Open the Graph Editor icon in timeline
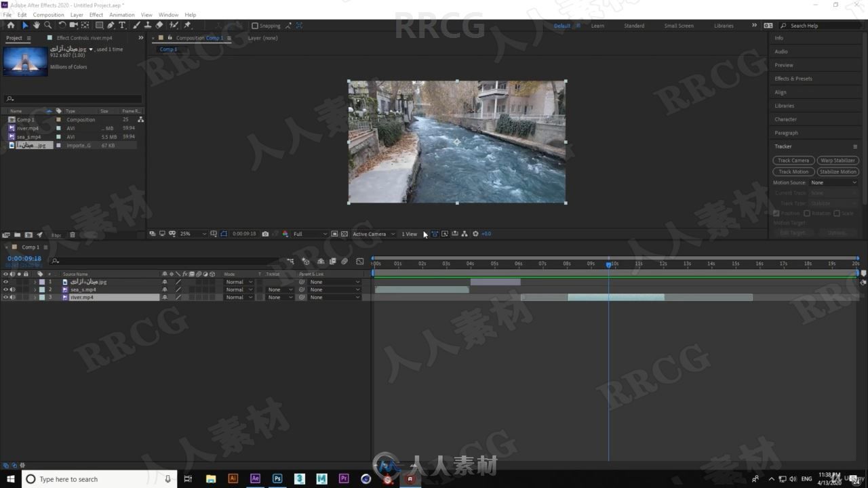The image size is (868, 488). [360, 261]
